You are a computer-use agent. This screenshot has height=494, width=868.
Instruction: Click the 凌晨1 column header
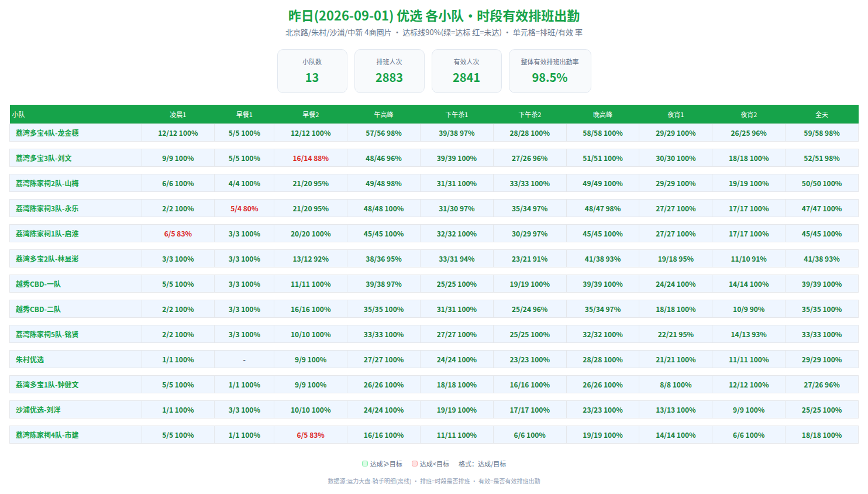pos(178,115)
